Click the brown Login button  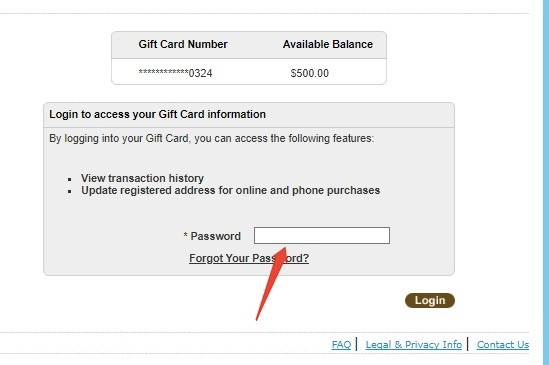pos(430,301)
